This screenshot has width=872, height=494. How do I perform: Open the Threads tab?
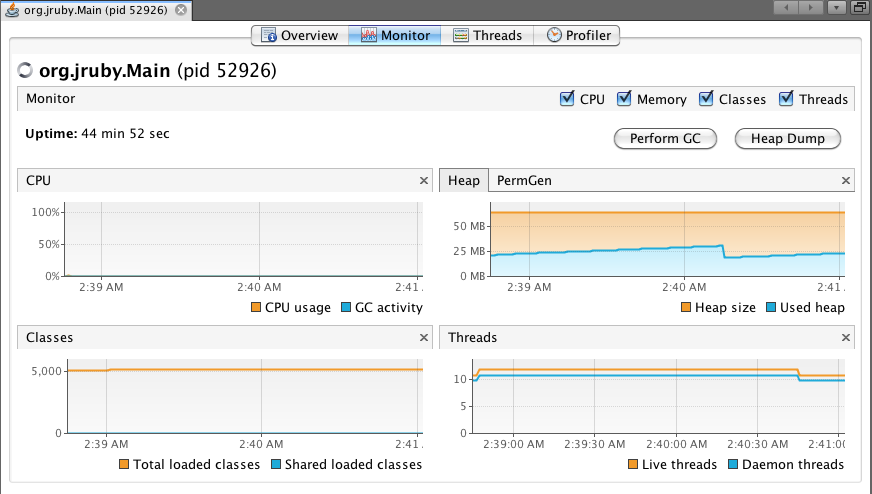487,36
